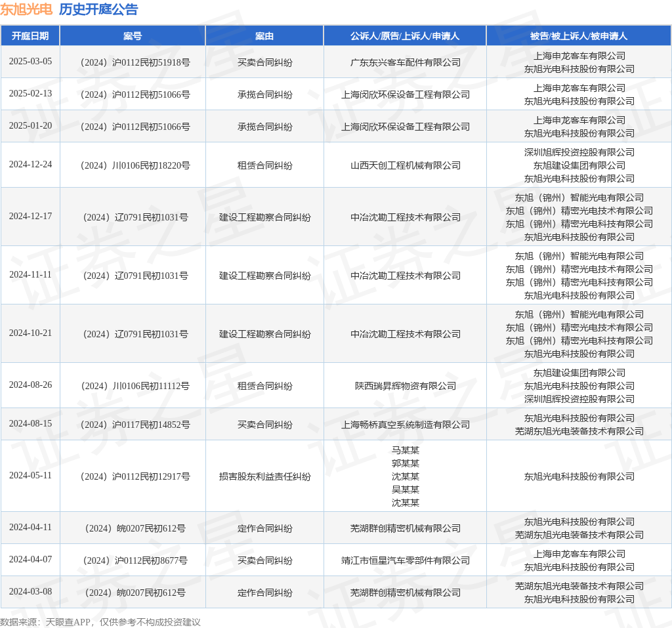Select the date cell 2025-01-20
This screenshot has height=628, width=672.
click(x=30, y=125)
